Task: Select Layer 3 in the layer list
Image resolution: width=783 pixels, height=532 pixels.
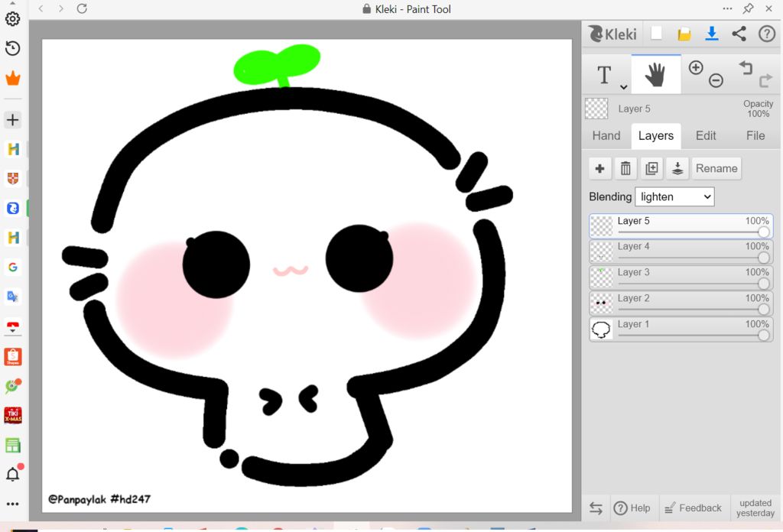Action: tap(681, 277)
